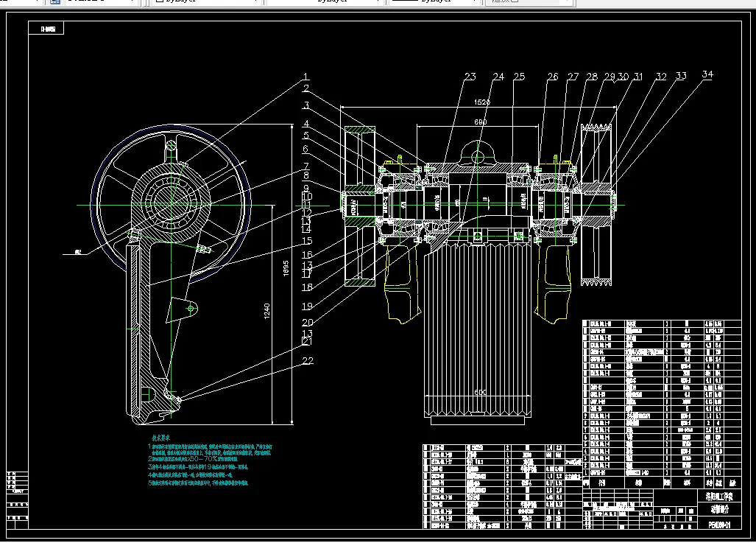Select part balloon number 25

pos(519,77)
